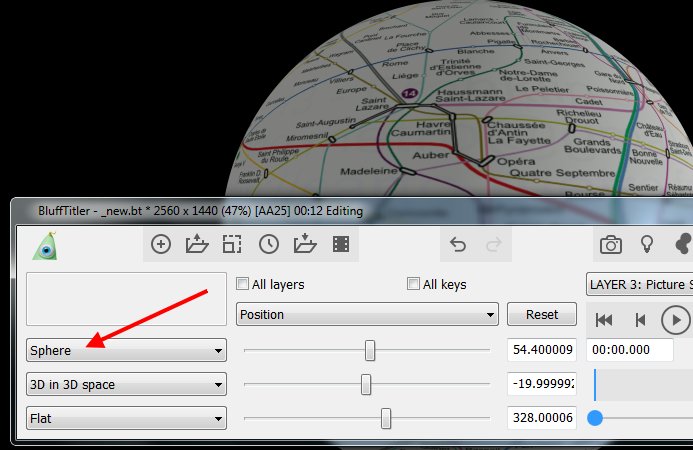
Task: Open the Flat style dropdown
Action: point(125,419)
